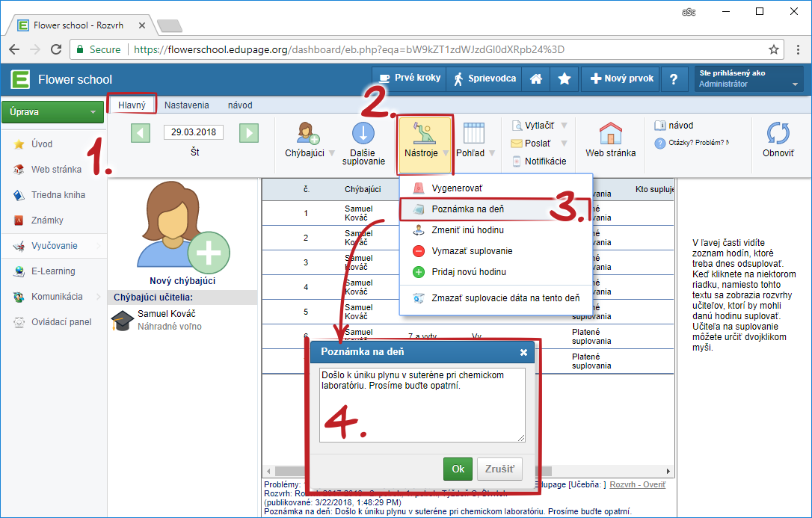Click Web stránka house icon
Screen dimensions: 812x518
point(611,133)
